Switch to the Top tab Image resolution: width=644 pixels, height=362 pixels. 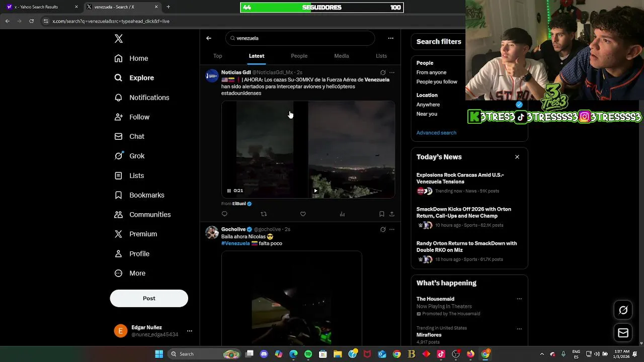217,56
